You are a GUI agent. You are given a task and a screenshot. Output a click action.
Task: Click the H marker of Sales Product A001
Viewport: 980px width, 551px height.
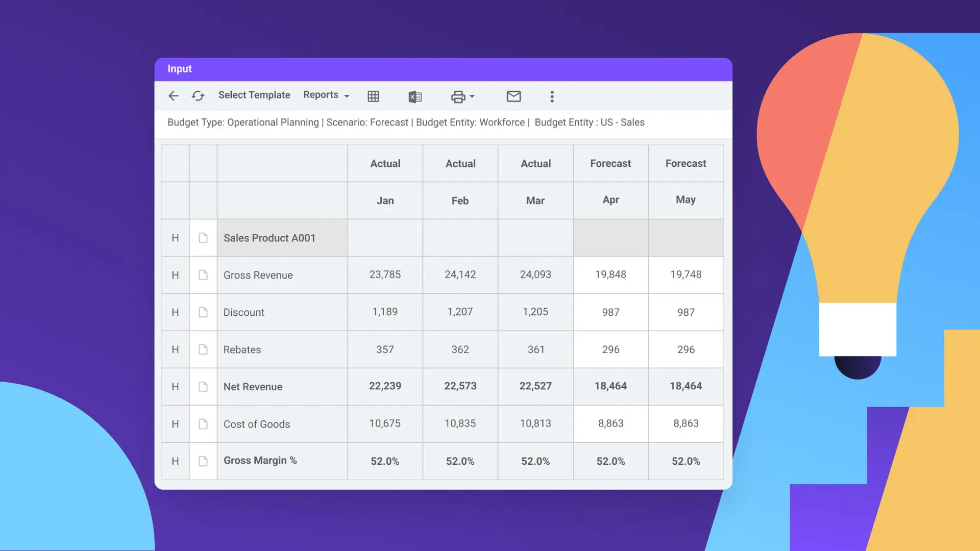pyautogui.click(x=175, y=238)
